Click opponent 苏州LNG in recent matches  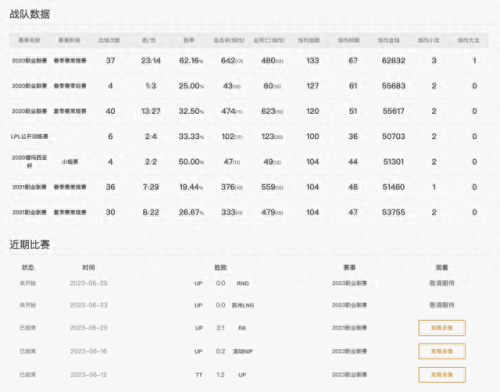[243, 305]
